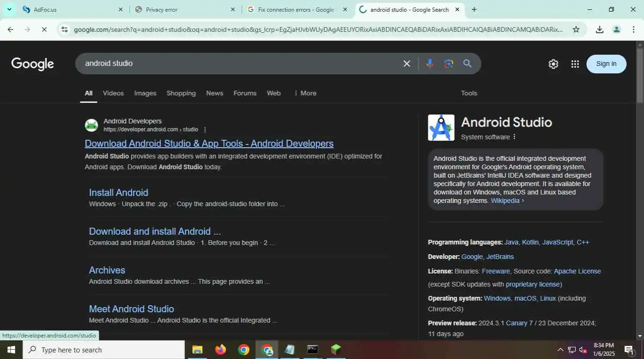The height and width of the screenshot is (359, 644).
Task: Open the network status tray icon
Action: [572, 350]
